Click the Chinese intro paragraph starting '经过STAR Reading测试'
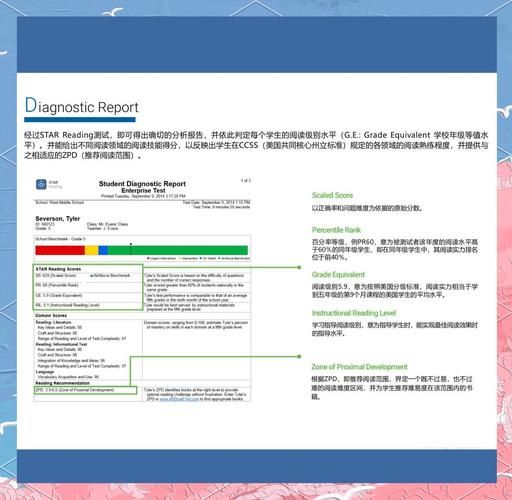This screenshot has height=500, width=512. [x=256, y=145]
